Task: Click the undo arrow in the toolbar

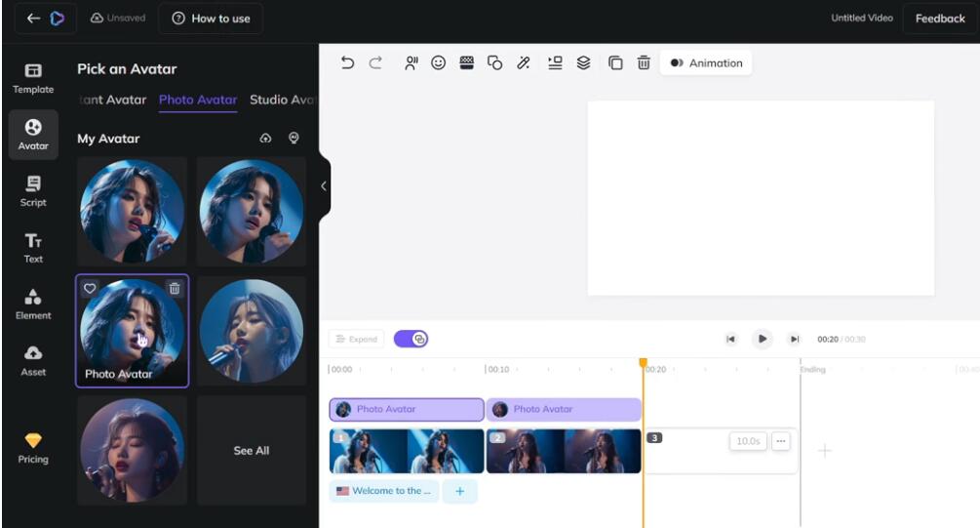Action: point(348,63)
